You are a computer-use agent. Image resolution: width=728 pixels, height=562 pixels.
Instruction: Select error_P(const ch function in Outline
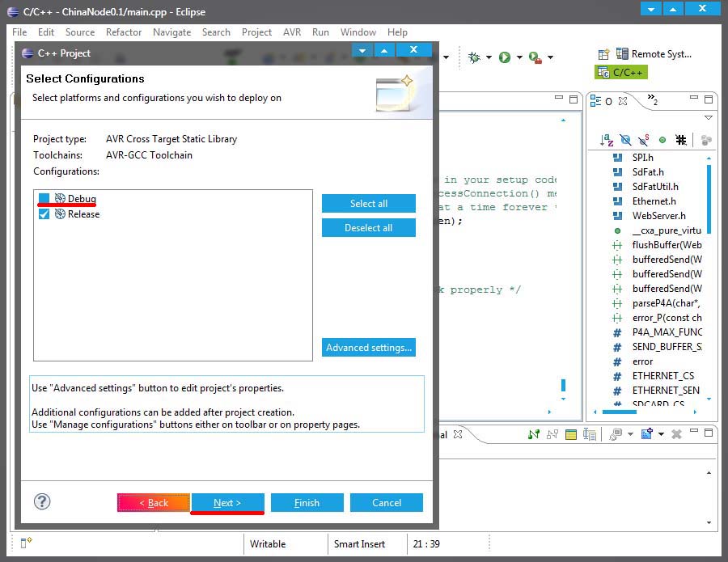[x=667, y=318]
